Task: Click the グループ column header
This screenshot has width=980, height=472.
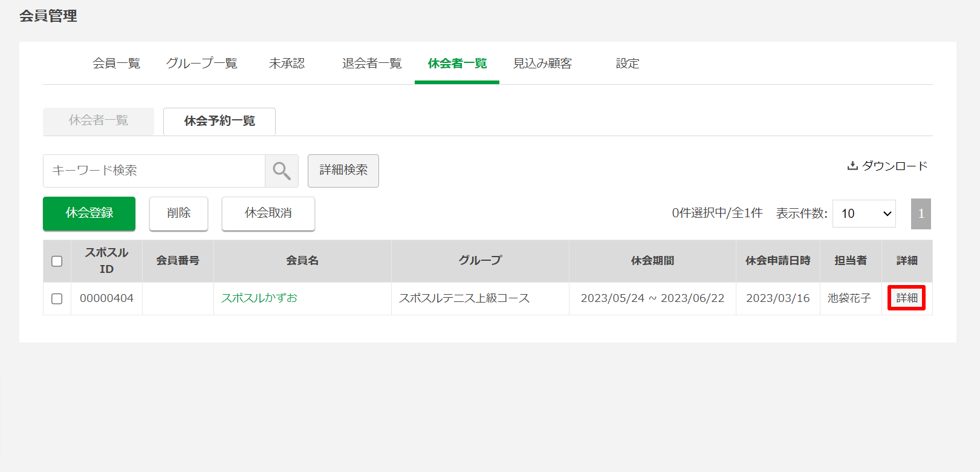Action: point(480,261)
